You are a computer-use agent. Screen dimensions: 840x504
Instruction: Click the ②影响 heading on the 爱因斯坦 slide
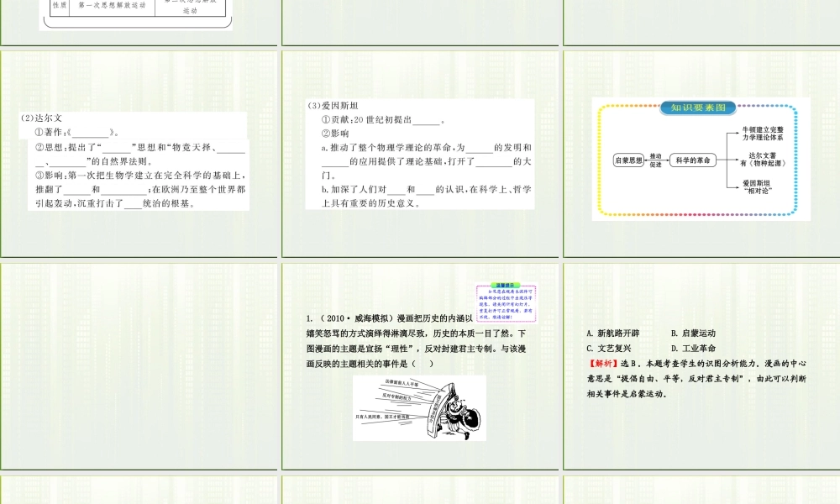click(x=335, y=134)
